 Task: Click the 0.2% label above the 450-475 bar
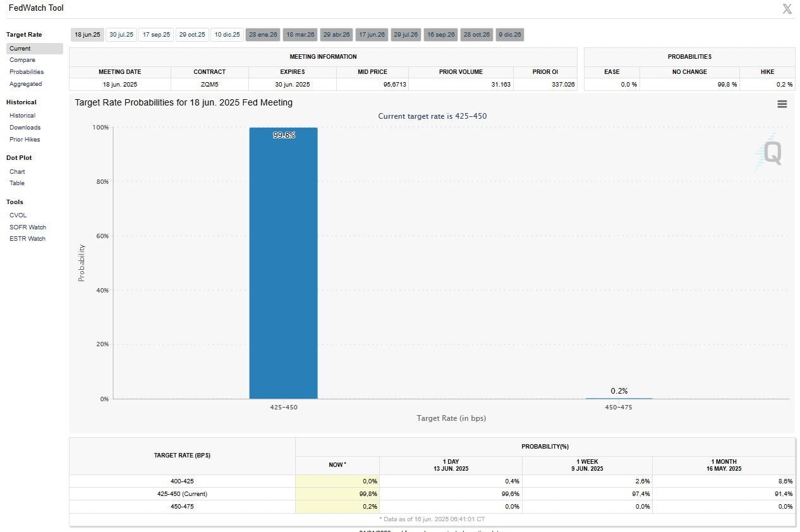[x=619, y=391]
